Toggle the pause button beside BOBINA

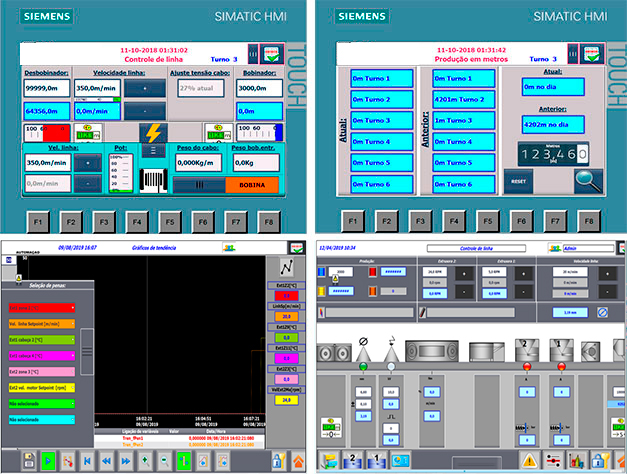199,185
